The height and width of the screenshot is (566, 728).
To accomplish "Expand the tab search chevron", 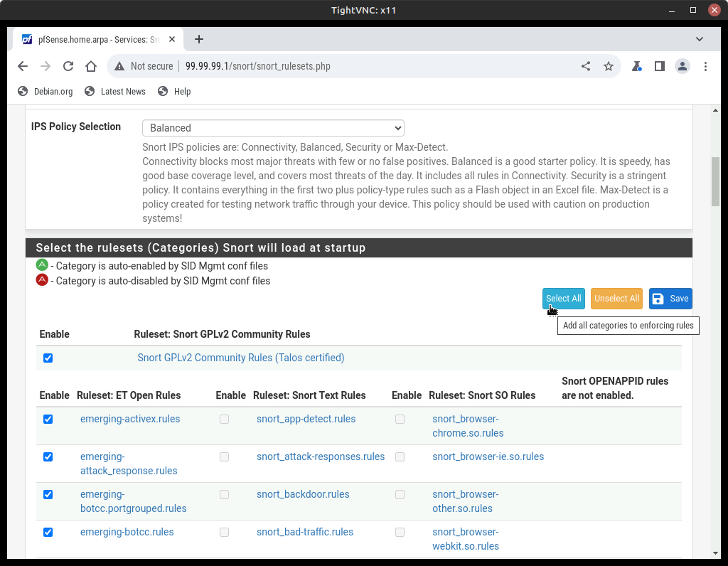I will pos(700,40).
